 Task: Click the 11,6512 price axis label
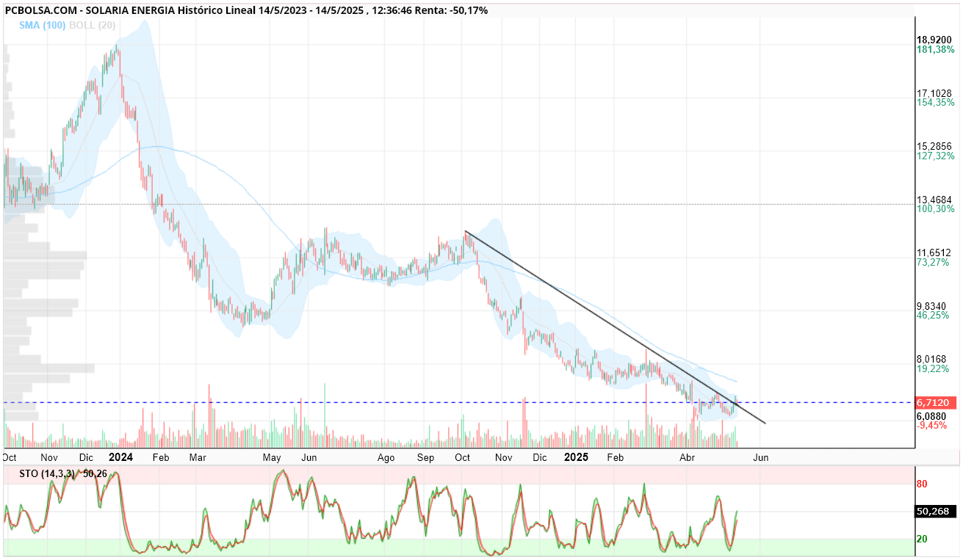(x=934, y=252)
